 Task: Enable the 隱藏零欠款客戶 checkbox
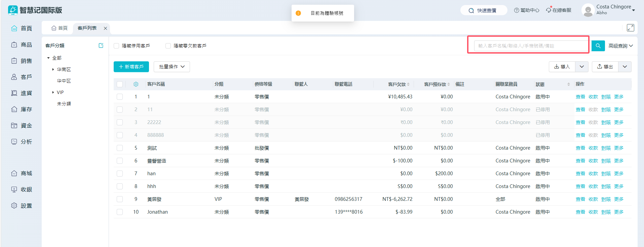pyautogui.click(x=168, y=46)
